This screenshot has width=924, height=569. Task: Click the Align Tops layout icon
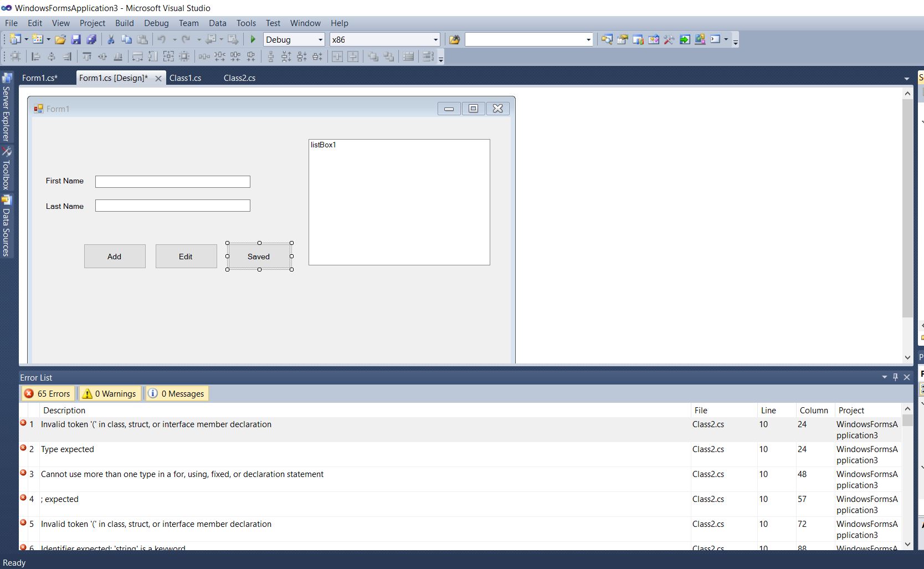click(87, 57)
